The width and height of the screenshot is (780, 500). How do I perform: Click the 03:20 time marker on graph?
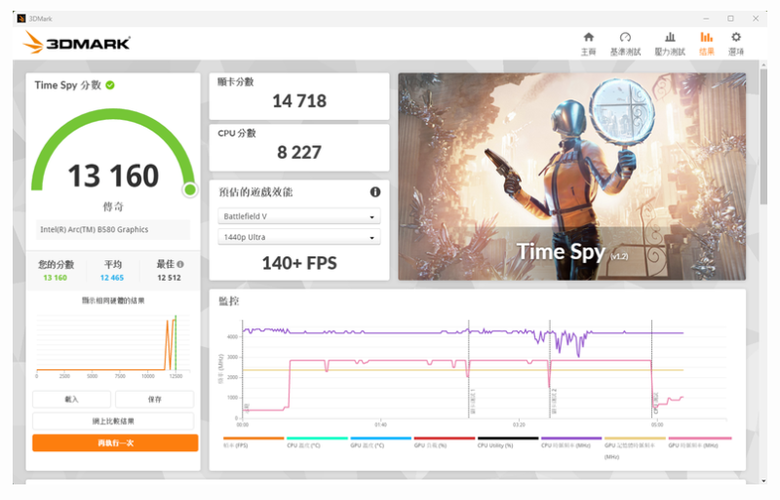519,425
